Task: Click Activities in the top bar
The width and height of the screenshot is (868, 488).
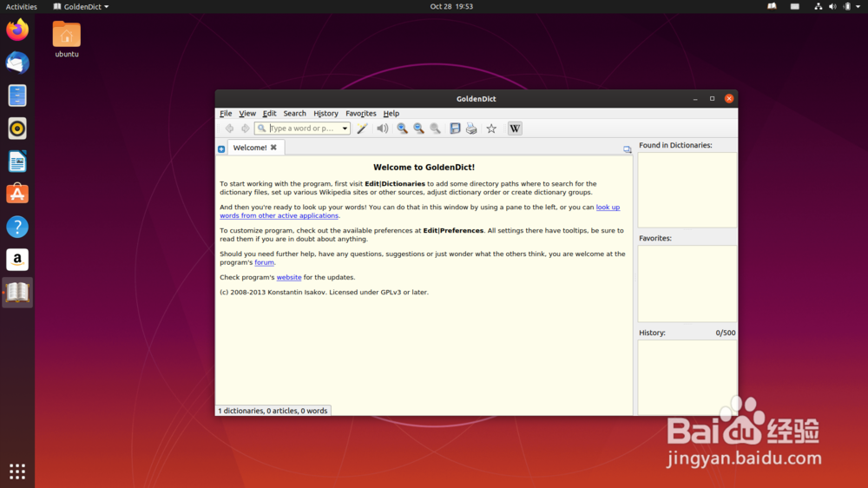Action: (21, 7)
